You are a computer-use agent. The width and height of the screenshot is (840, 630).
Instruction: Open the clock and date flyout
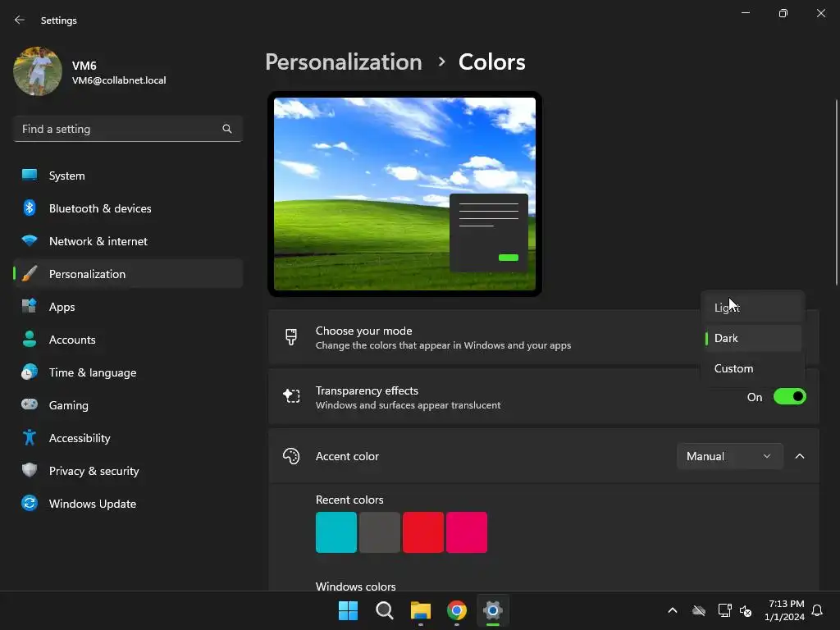[785, 610]
